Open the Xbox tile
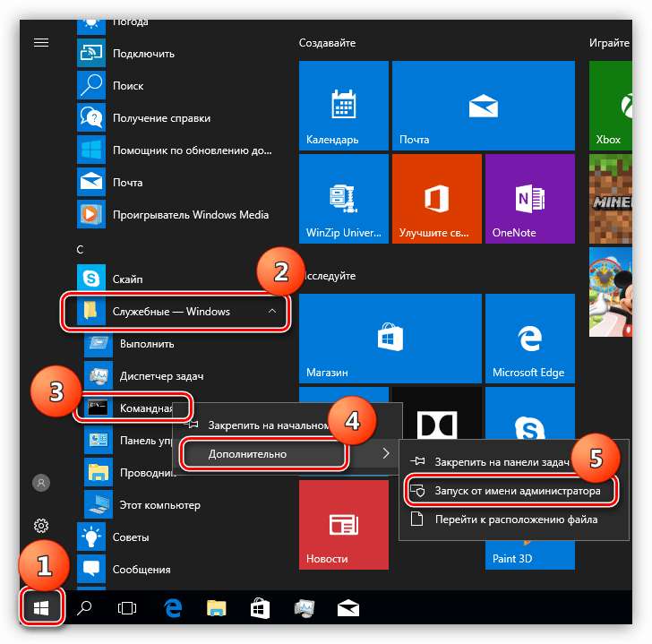The height and width of the screenshot is (644, 652). pos(611,106)
